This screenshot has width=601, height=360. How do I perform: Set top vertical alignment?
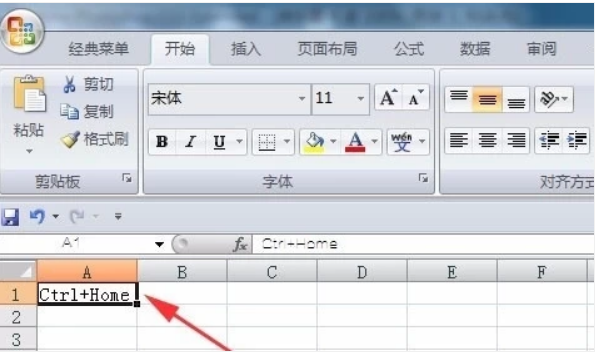point(458,99)
